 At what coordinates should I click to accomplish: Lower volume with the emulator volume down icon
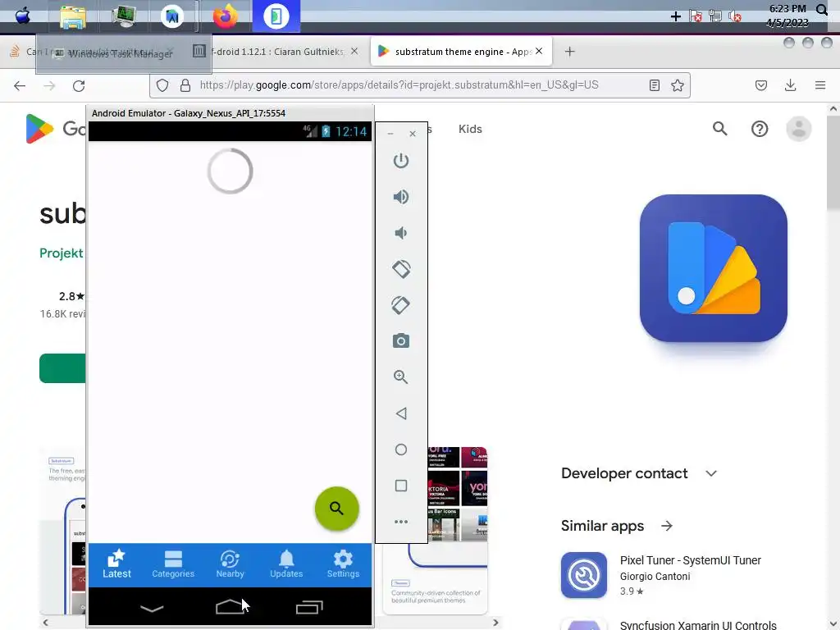tap(400, 233)
